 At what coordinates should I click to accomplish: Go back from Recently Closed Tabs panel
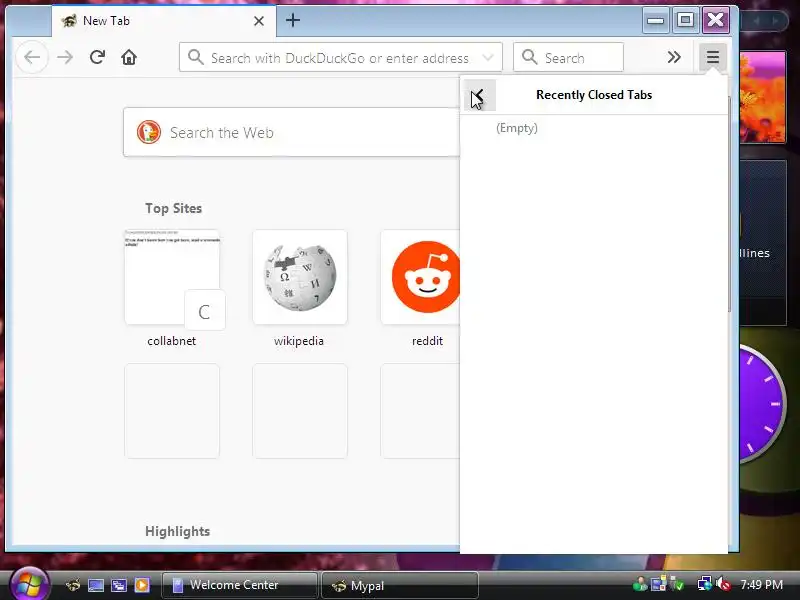pos(479,95)
